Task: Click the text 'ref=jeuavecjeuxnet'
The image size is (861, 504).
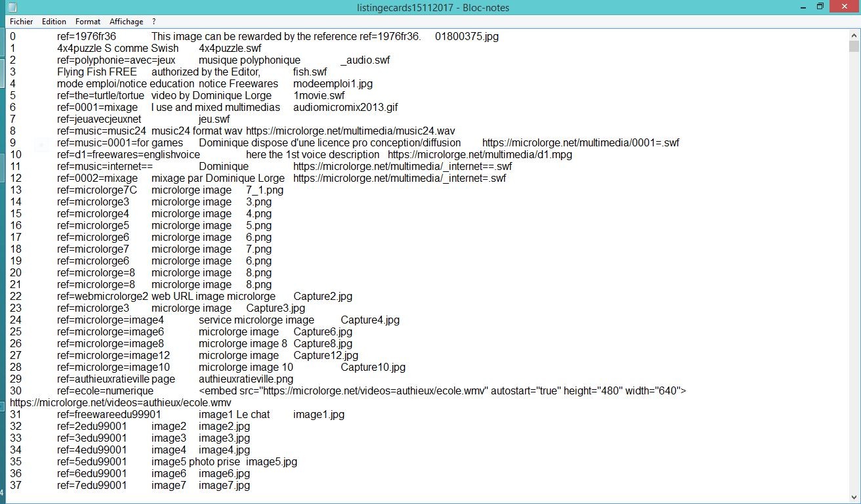Action: pyautogui.click(x=99, y=119)
